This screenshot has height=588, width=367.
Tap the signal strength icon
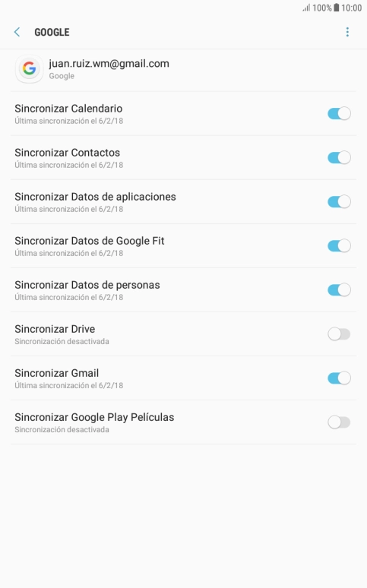306,8
